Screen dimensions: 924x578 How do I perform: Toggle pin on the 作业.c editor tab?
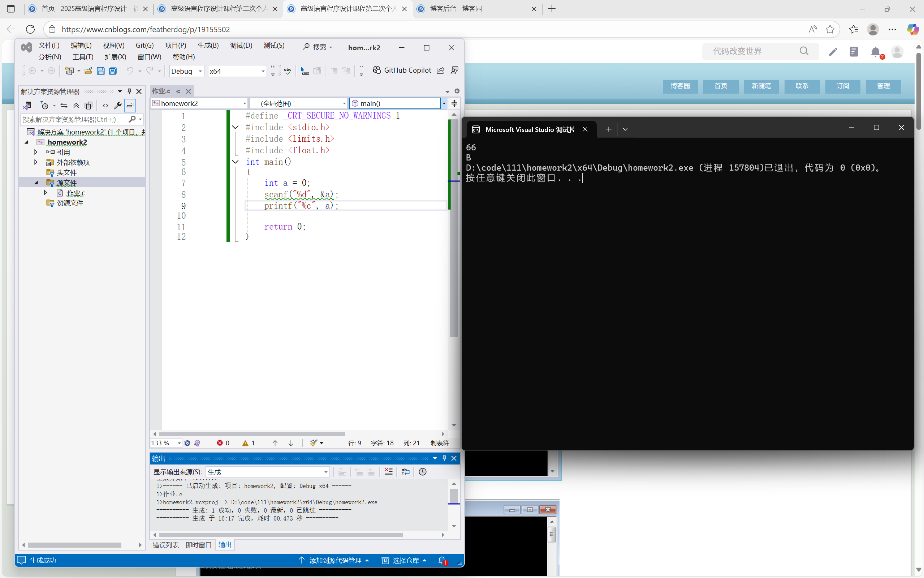[x=178, y=91]
